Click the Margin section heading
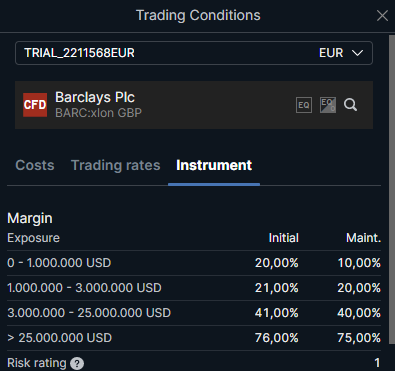The image size is (395, 371). (x=30, y=218)
